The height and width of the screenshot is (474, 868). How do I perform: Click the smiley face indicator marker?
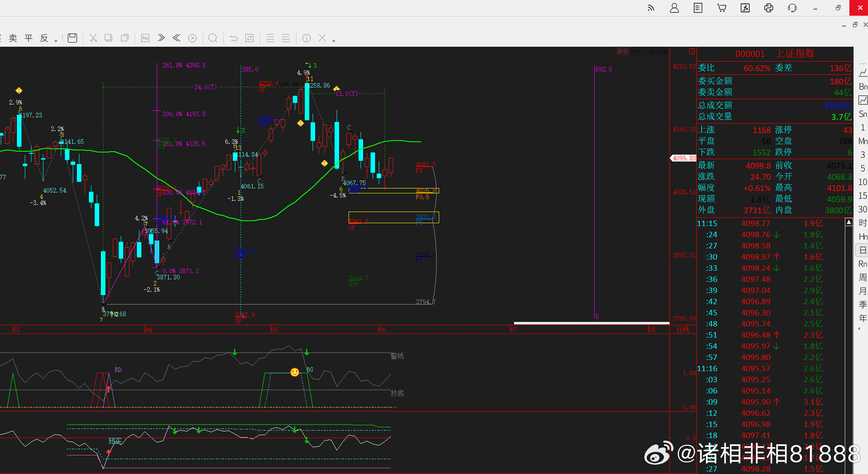pyautogui.click(x=294, y=372)
